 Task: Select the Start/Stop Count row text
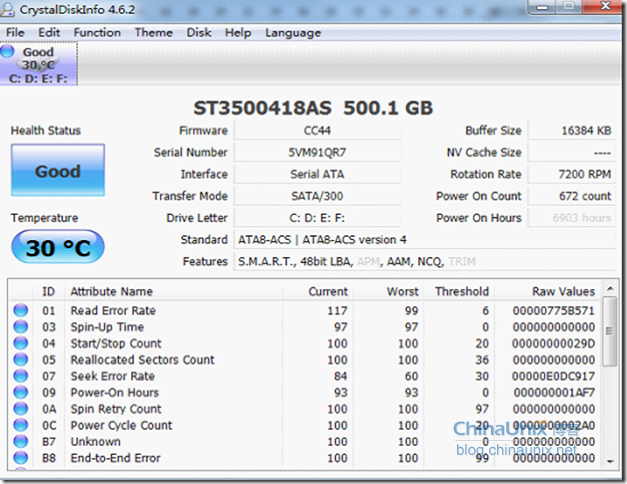[116, 343]
